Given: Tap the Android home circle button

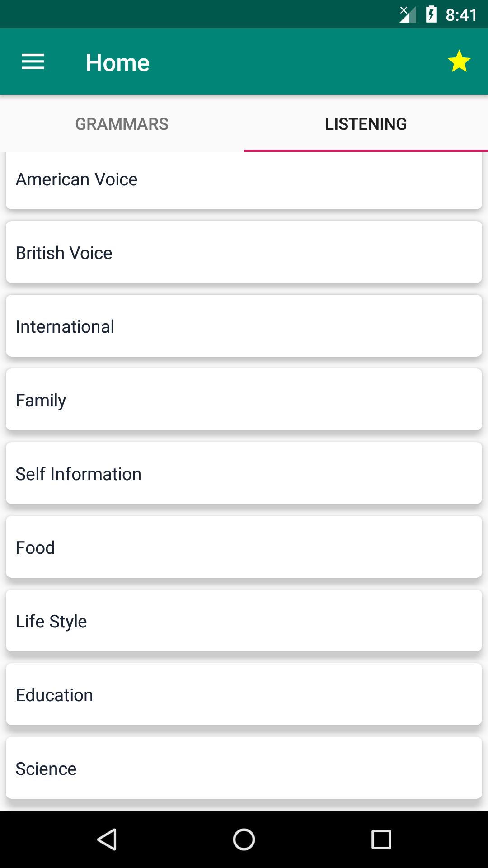Looking at the screenshot, I should [244, 840].
